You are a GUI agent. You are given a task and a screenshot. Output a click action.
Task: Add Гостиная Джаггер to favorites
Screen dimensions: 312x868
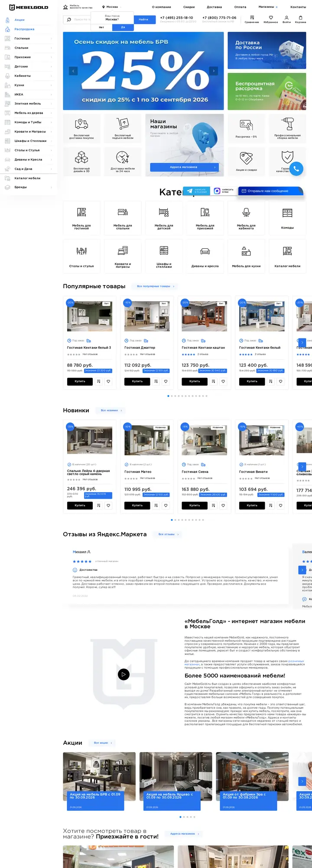[166, 381]
